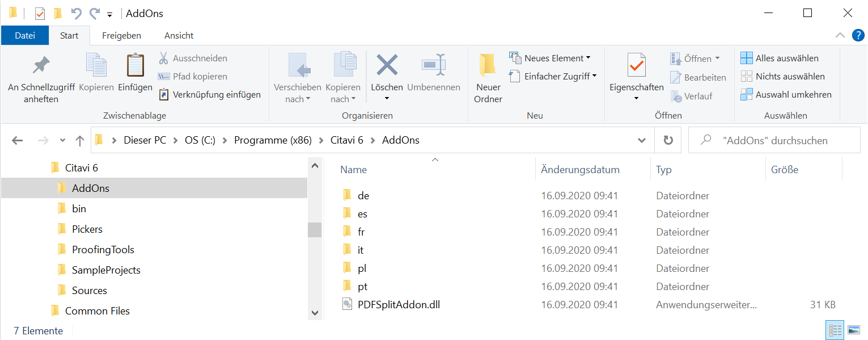Click Citavi 6 breadcrumb
Screen dimensions: 868x340
(x=346, y=140)
